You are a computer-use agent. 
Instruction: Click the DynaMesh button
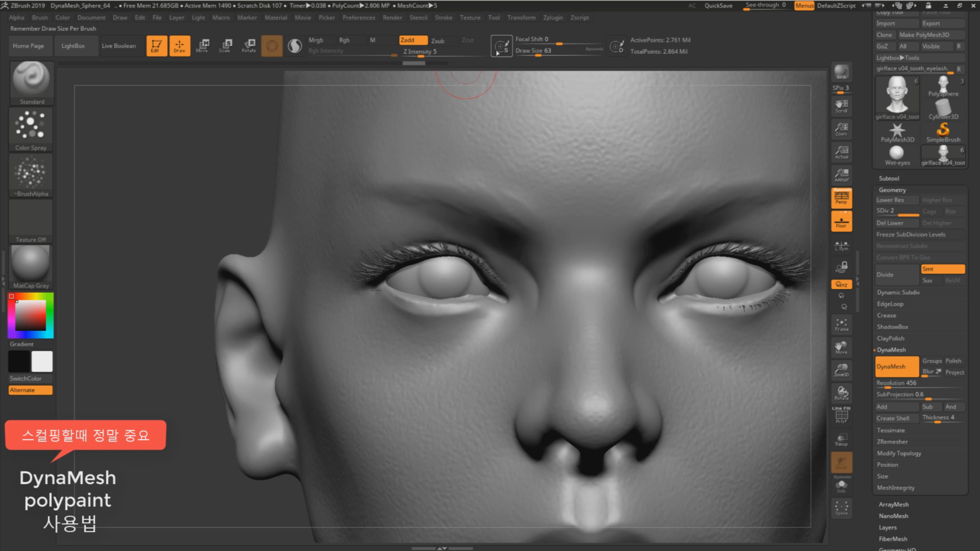click(x=896, y=367)
